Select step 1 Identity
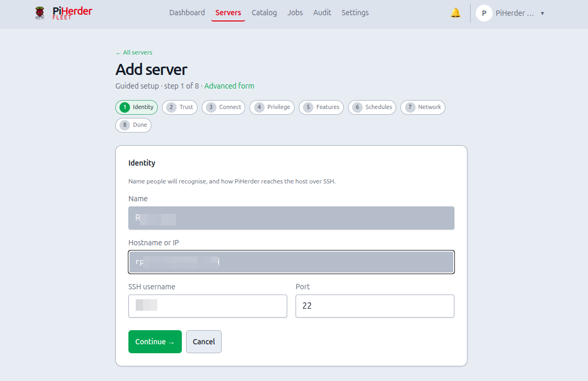The image size is (588, 381). tap(136, 107)
